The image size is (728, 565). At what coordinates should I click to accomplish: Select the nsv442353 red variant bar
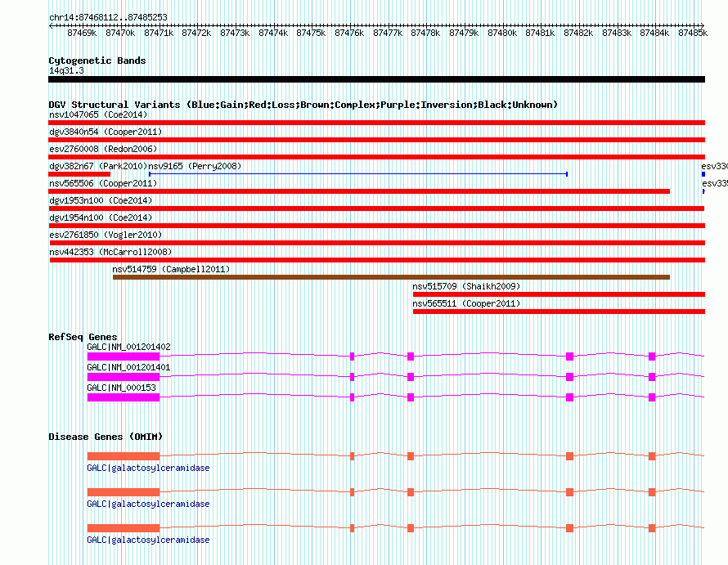pyautogui.click(x=377, y=260)
